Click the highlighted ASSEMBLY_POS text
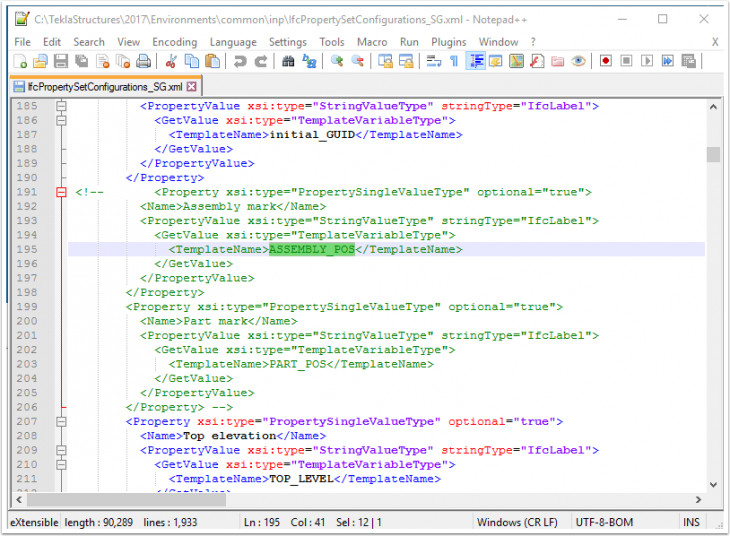The width and height of the screenshot is (730, 536). 312,250
